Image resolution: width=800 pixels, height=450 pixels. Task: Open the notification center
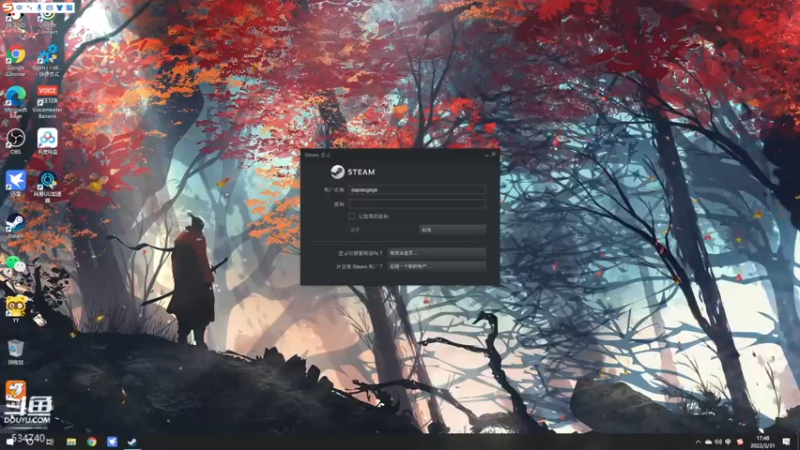[x=786, y=442]
